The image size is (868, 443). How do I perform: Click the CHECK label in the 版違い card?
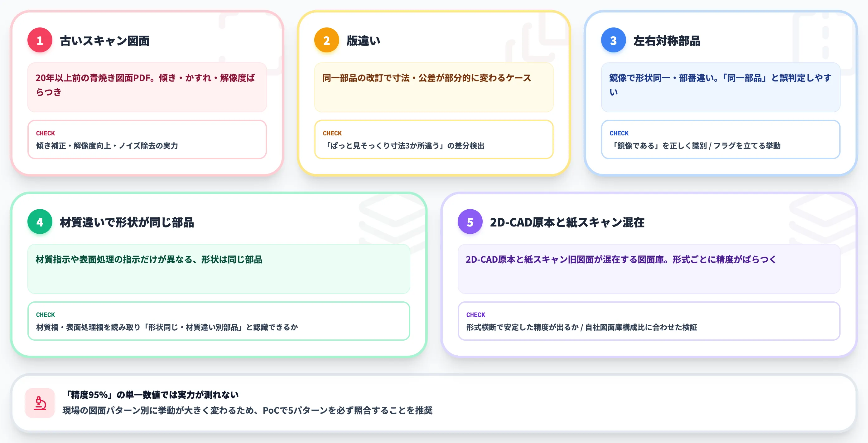(x=332, y=133)
